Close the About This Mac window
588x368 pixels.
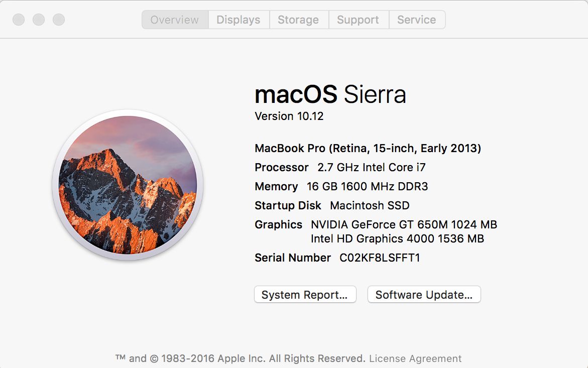(19, 20)
